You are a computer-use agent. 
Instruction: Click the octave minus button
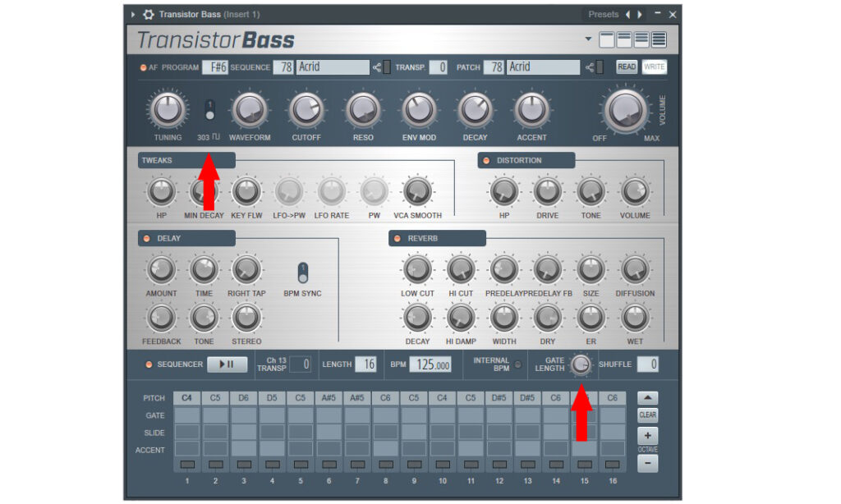(647, 463)
